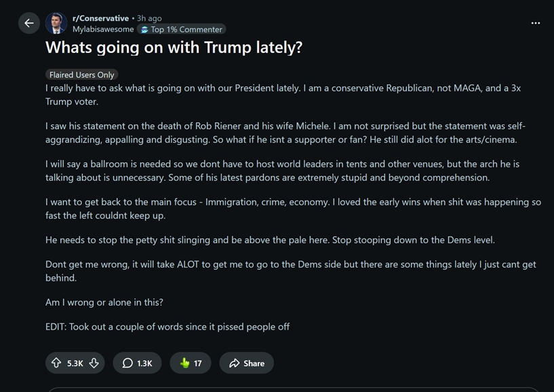Image resolution: width=554 pixels, height=392 pixels.
Task: Click the award icon beside 17
Action: 184,364
